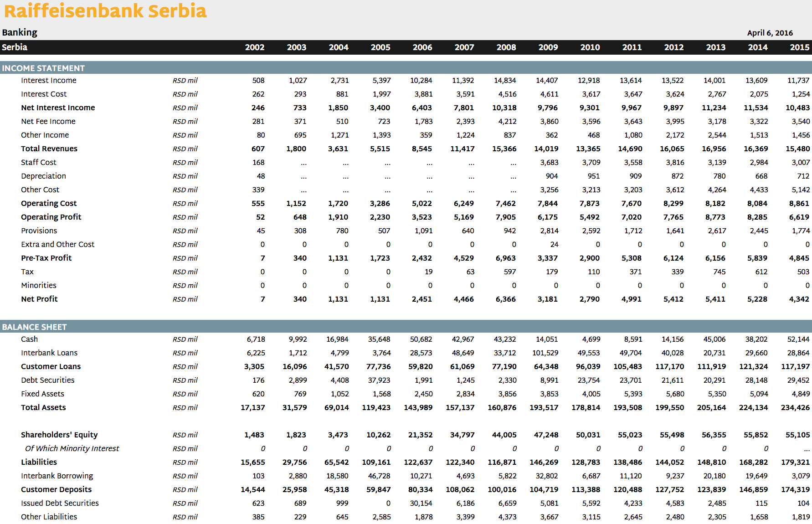Select the 2008 column header

pyautogui.click(x=506, y=47)
